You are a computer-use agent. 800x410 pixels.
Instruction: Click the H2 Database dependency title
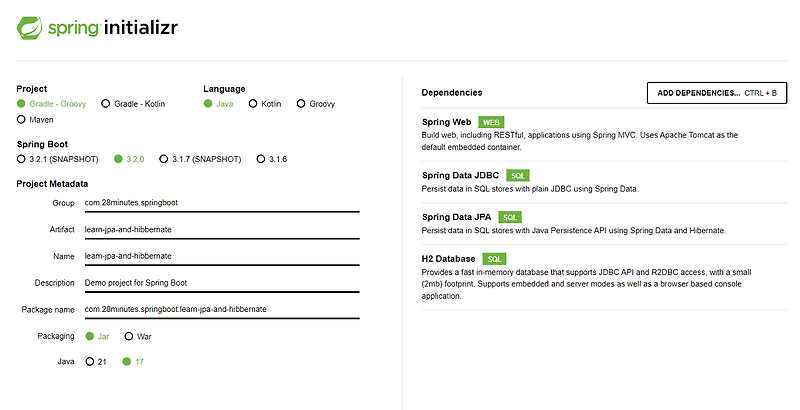tap(449, 258)
